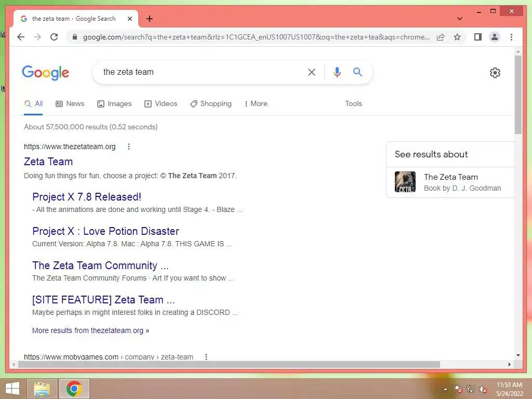This screenshot has width=532, height=399.
Task: Click the scroll down arrow
Action: click(518, 355)
